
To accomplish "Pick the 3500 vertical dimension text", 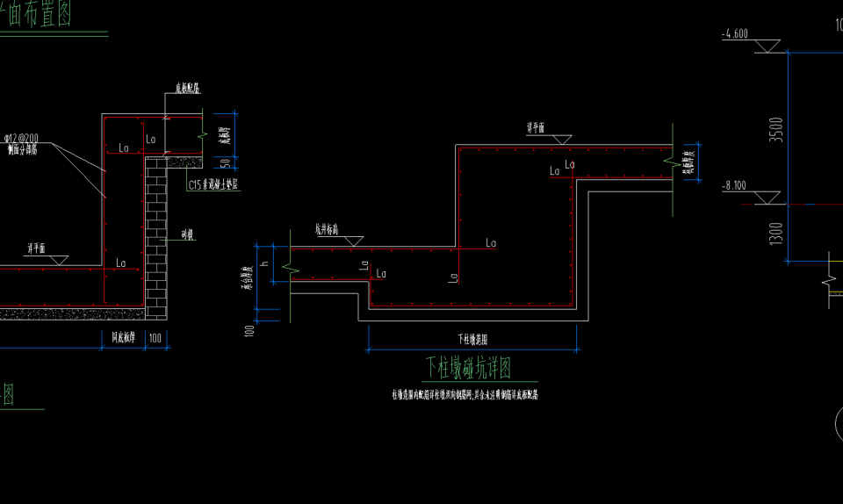I will 775,129.
